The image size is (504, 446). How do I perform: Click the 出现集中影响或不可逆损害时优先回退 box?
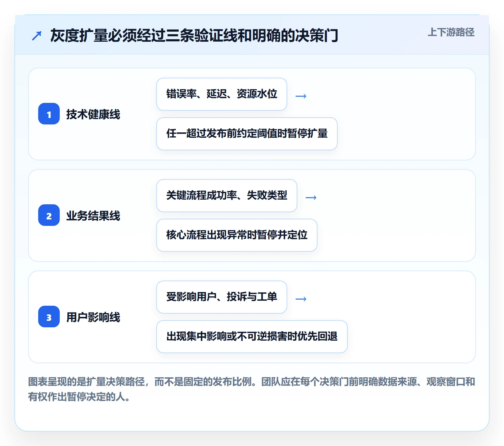[252, 337]
